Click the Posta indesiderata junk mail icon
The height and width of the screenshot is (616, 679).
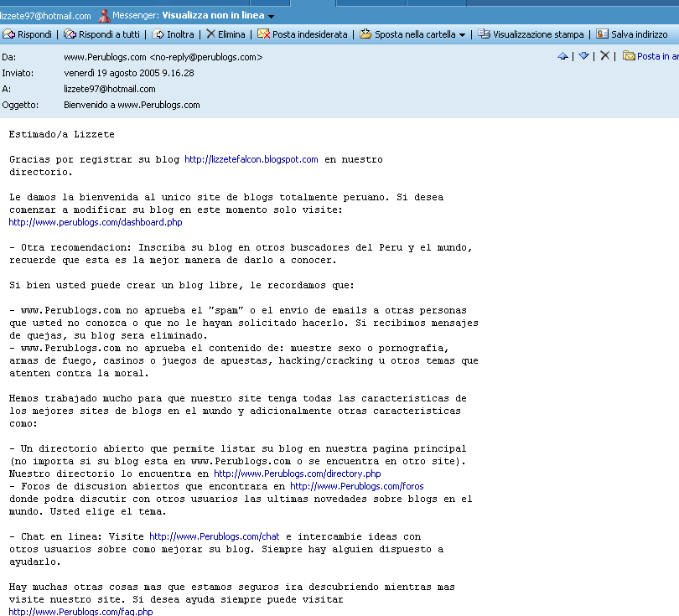(x=263, y=34)
